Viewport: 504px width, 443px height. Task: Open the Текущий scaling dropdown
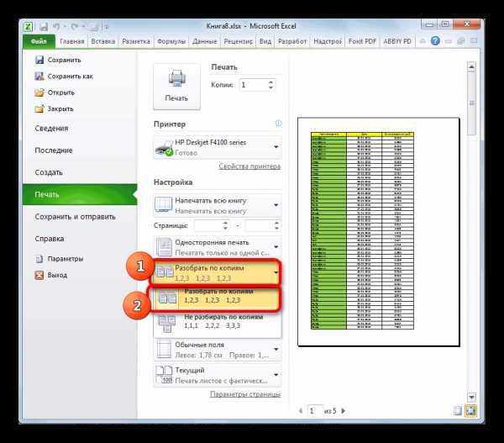point(218,375)
